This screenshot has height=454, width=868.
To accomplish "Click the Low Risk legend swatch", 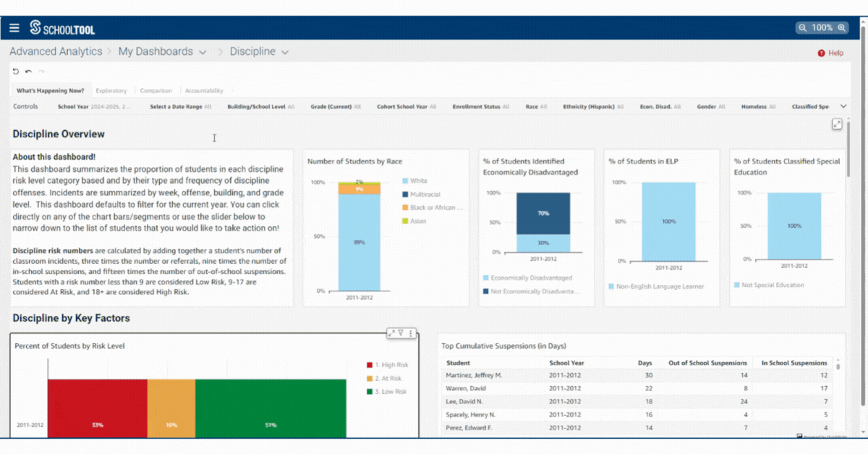I will click(x=370, y=392).
